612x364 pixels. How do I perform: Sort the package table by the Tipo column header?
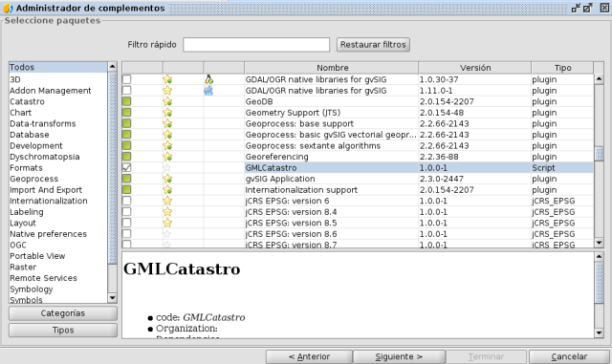(x=562, y=68)
